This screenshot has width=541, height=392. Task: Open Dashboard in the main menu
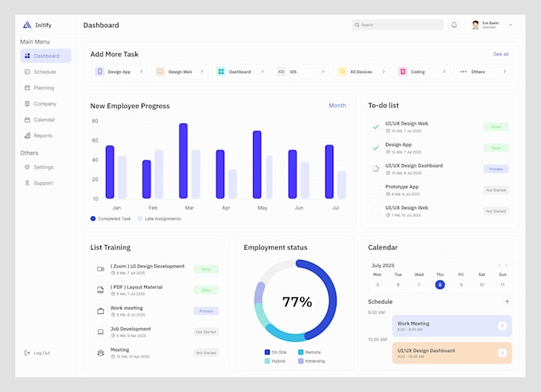(45, 56)
